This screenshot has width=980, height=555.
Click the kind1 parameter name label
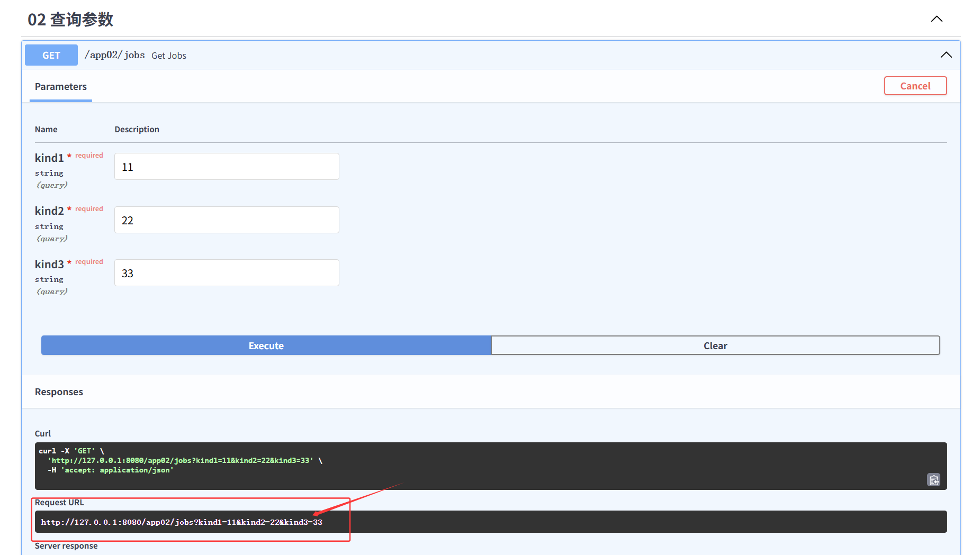coord(49,158)
